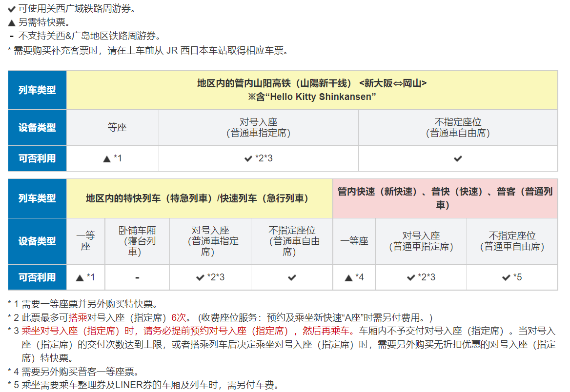Click the triangle icon beside 另需特快票
The width and height of the screenshot is (570, 392).
pos(12,22)
